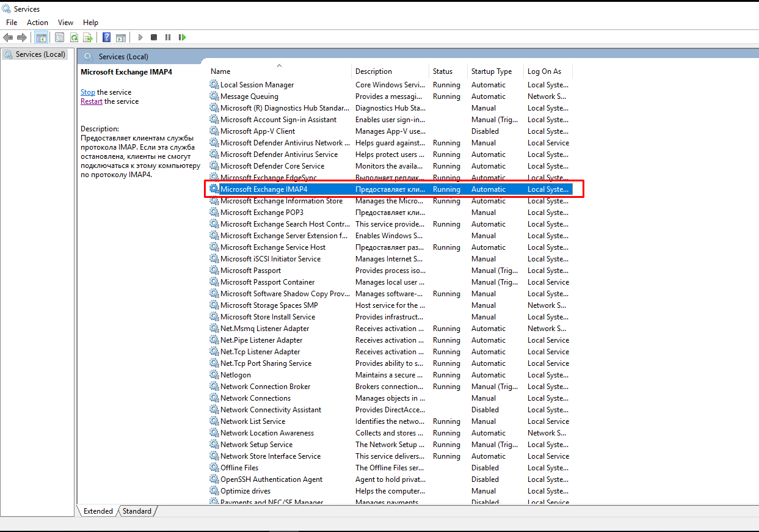Click the Pause Service toolbar icon
Viewport: 759px width, 532px height.
tap(168, 37)
